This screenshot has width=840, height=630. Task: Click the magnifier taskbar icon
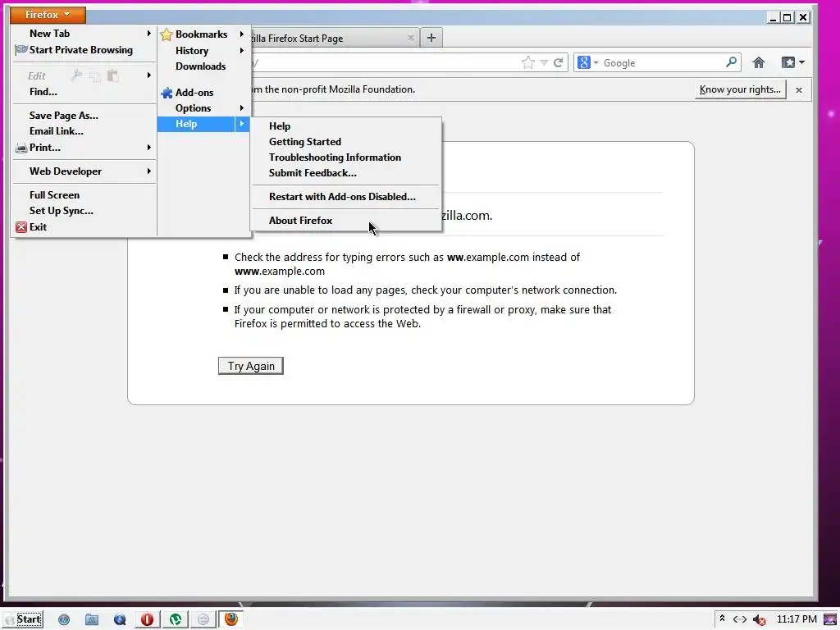[x=120, y=620]
